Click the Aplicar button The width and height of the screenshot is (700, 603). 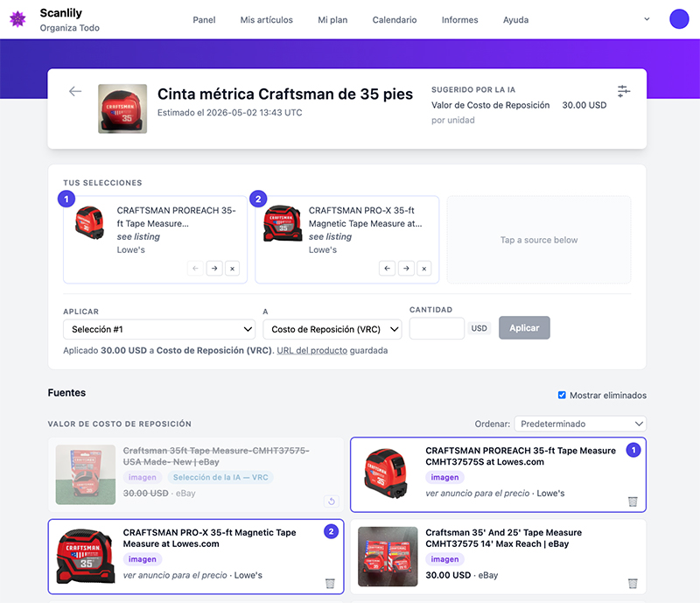coord(524,328)
